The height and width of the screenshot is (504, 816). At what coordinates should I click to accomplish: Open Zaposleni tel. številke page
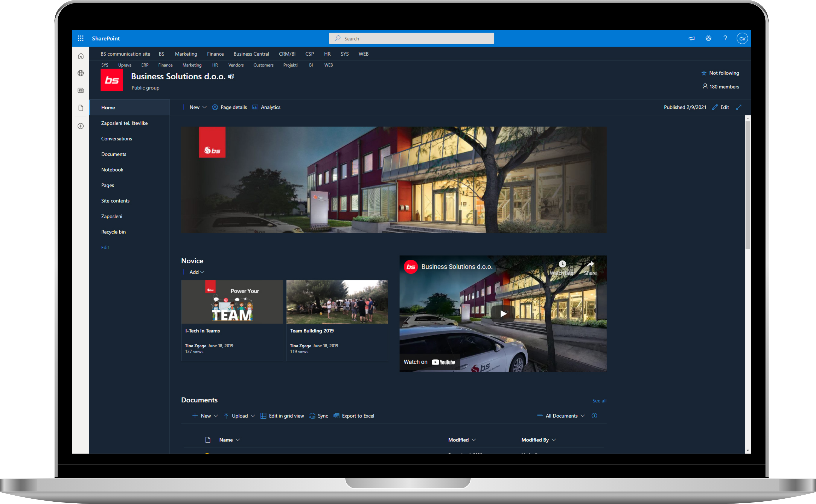click(124, 123)
